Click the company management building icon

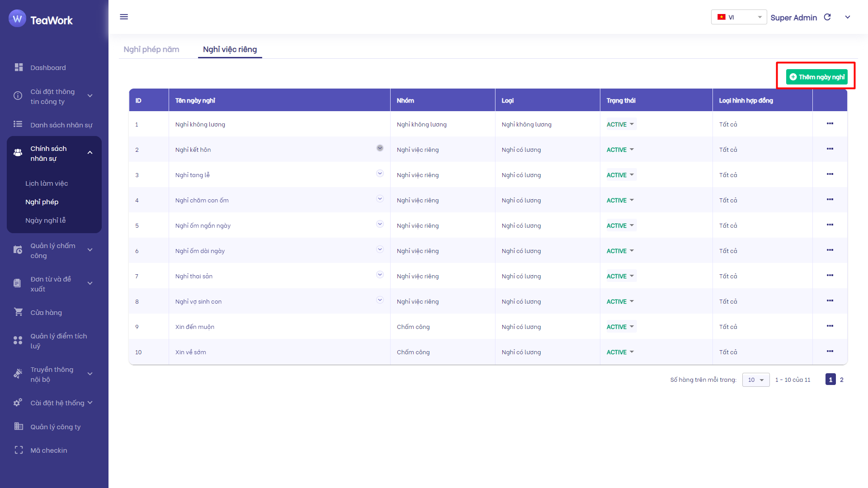click(x=19, y=426)
